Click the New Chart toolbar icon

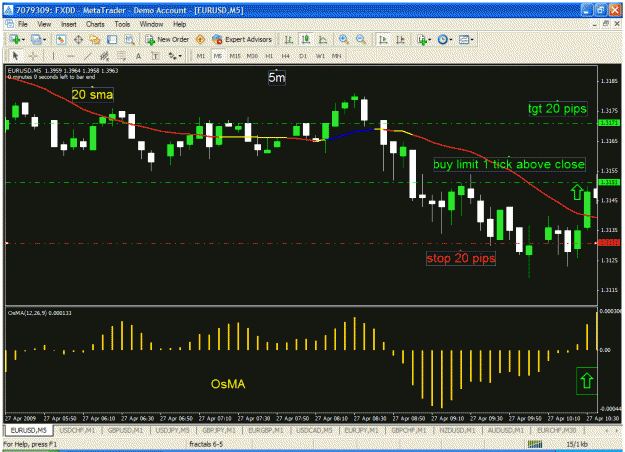pos(15,39)
